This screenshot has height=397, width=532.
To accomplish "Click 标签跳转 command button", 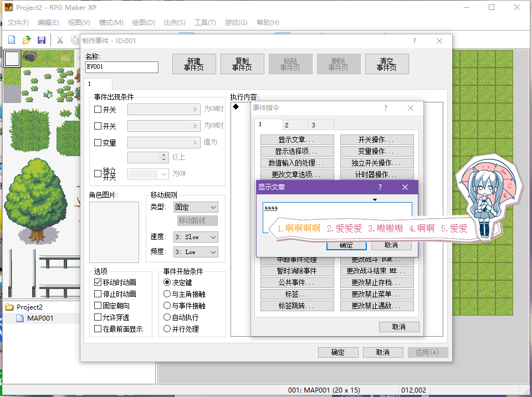I will coord(297,306).
